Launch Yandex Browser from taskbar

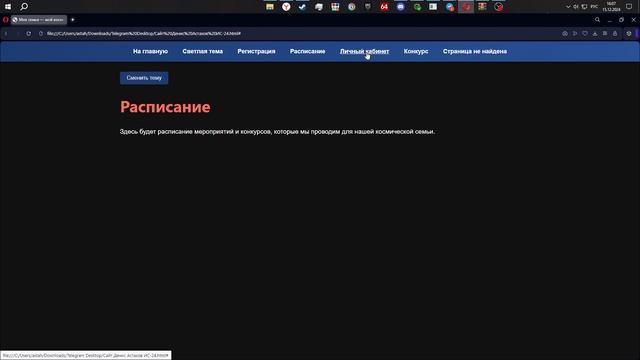tap(286, 7)
